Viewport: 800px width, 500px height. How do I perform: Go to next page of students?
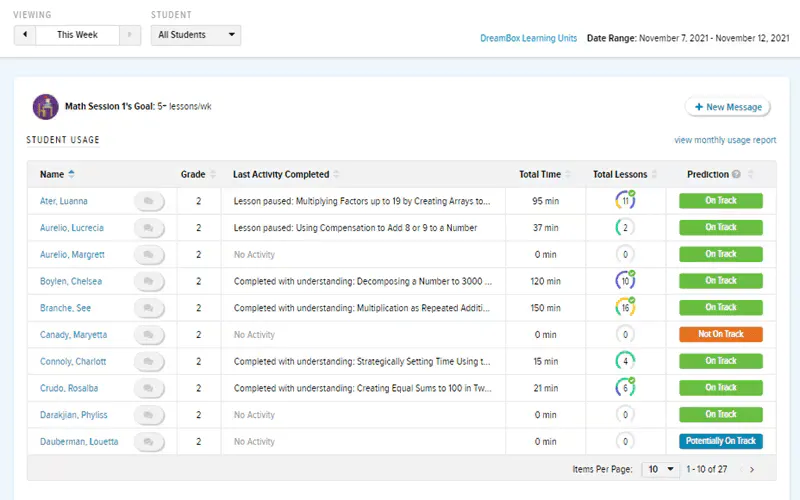[752, 469]
